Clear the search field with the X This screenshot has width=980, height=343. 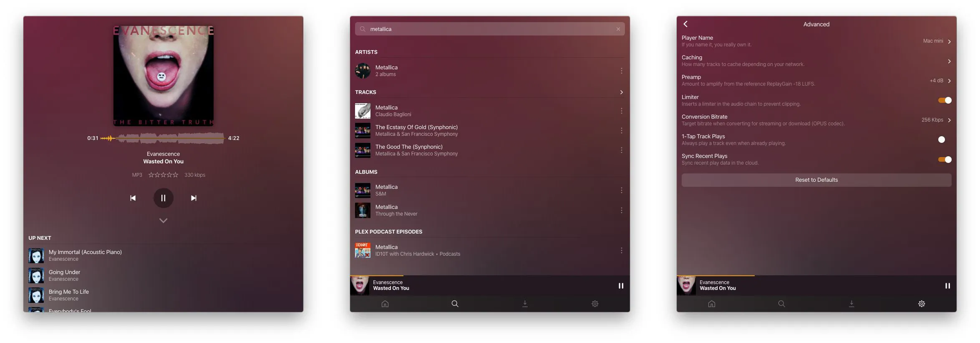click(x=618, y=29)
